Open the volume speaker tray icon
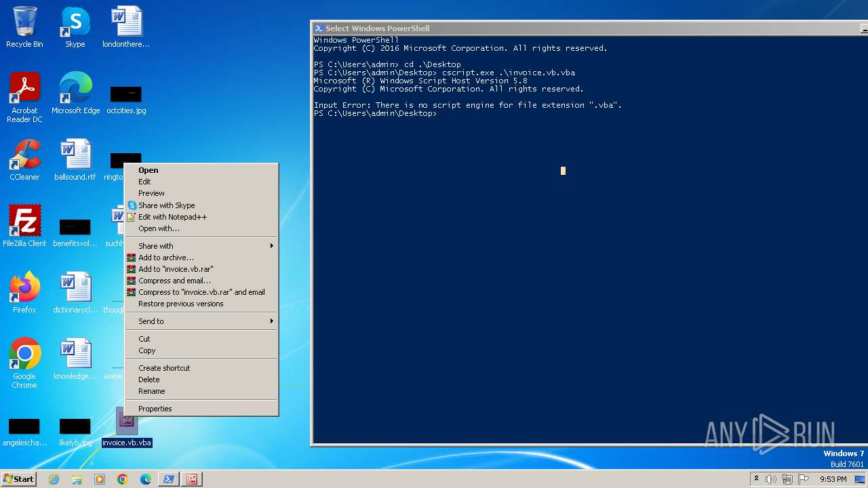Image resolution: width=868 pixels, height=488 pixels. point(771,479)
